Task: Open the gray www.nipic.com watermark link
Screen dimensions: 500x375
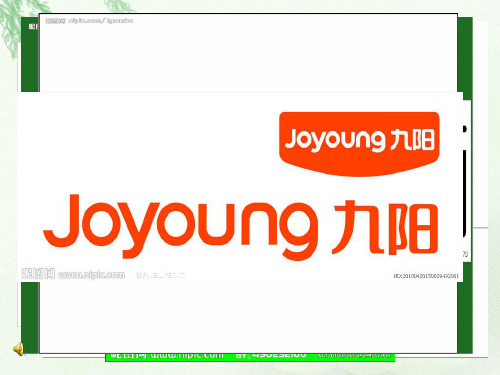Action: click(x=91, y=275)
